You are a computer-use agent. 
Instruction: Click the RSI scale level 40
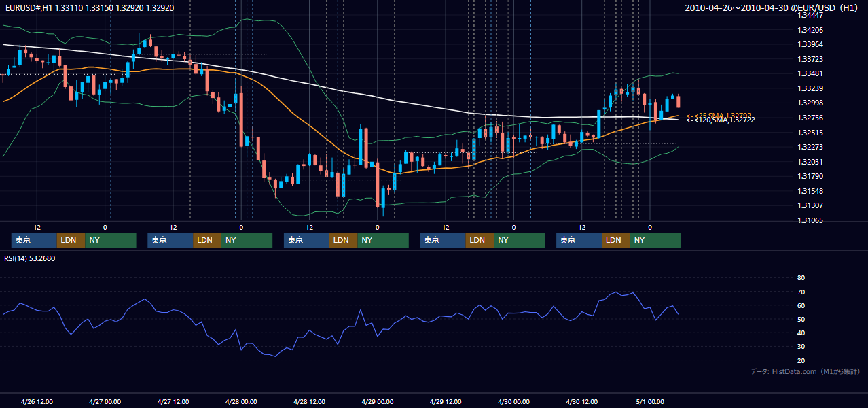point(801,333)
